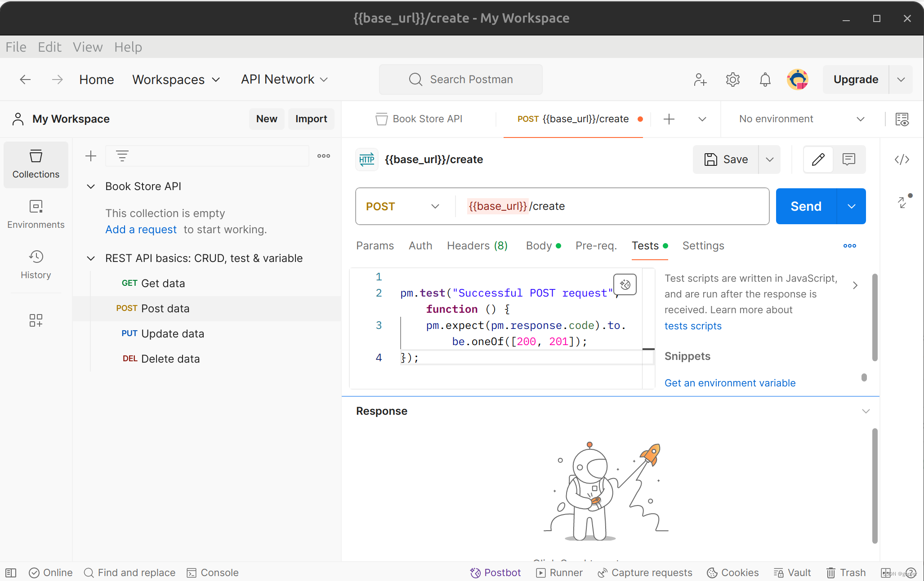Click the New button
Image resolution: width=924 pixels, height=581 pixels.
[x=267, y=119]
